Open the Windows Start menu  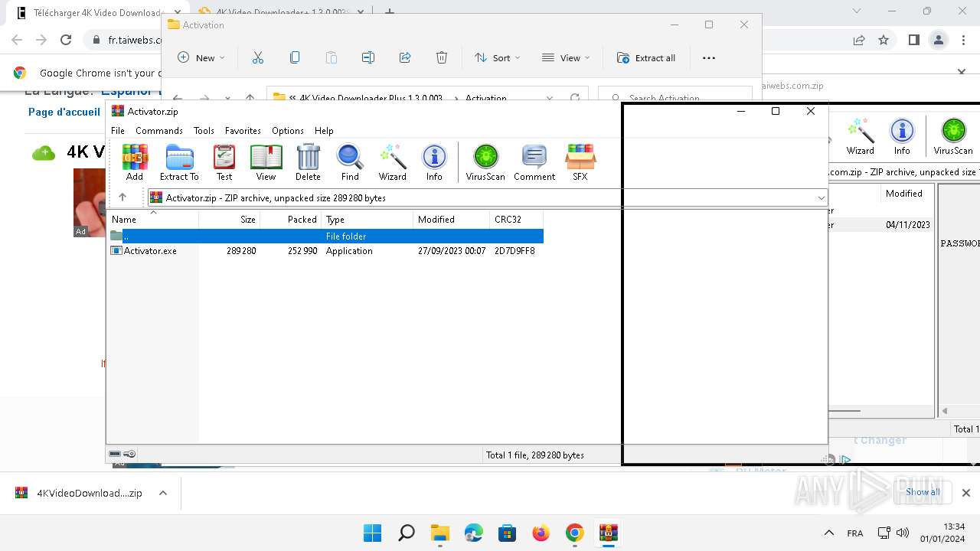pos(373,533)
